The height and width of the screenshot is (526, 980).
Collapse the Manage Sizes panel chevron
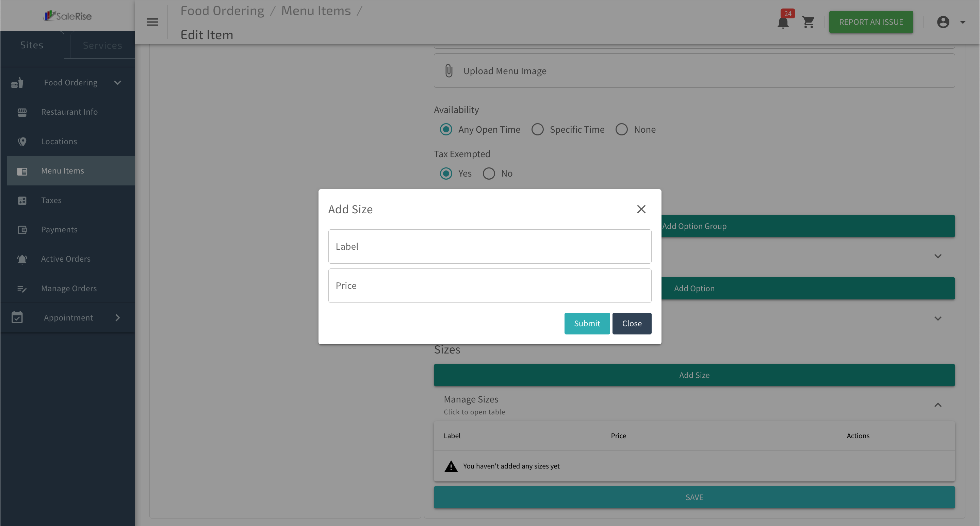(938, 405)
